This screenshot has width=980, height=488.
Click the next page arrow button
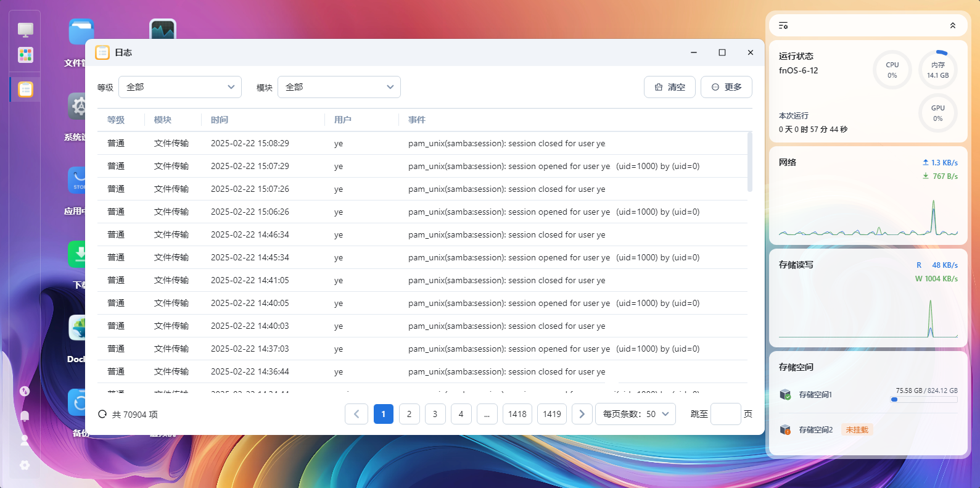pyautogui.click(x=582, y=414)
